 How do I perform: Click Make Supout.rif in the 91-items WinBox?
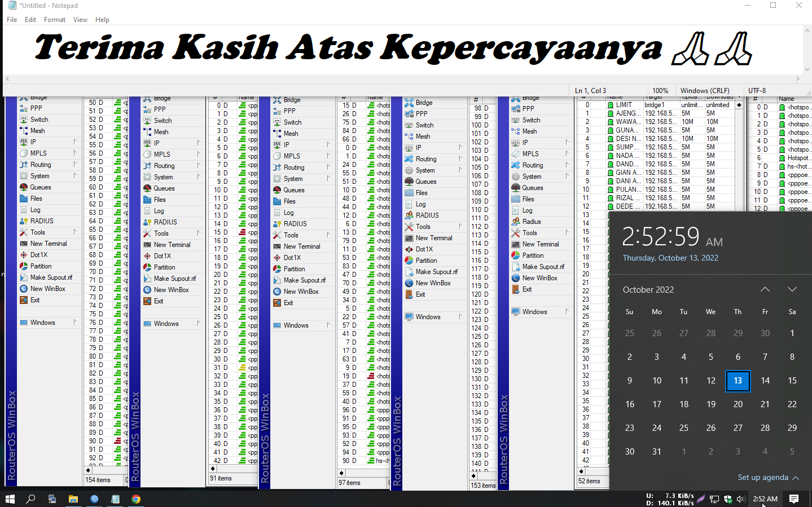tap(175, 279)
